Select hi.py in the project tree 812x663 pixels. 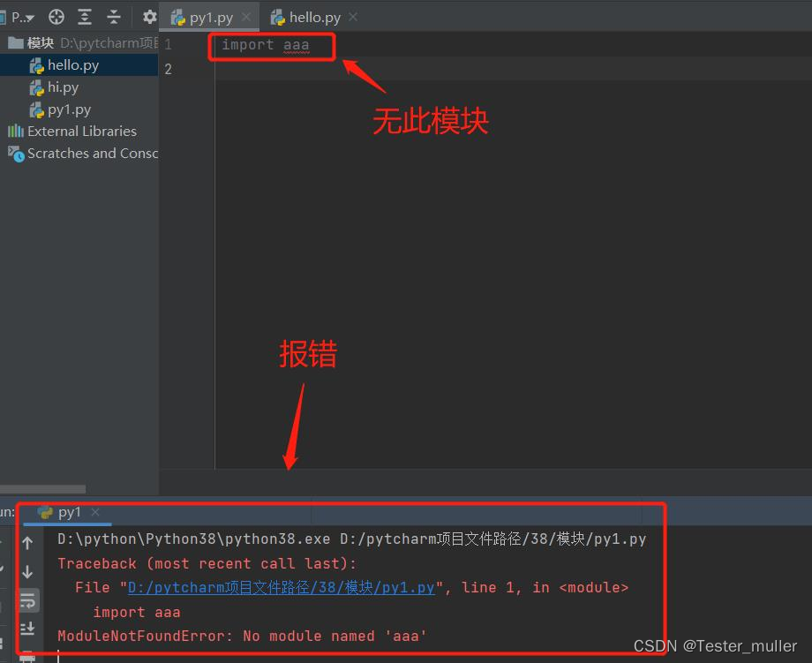coord(61,87)
